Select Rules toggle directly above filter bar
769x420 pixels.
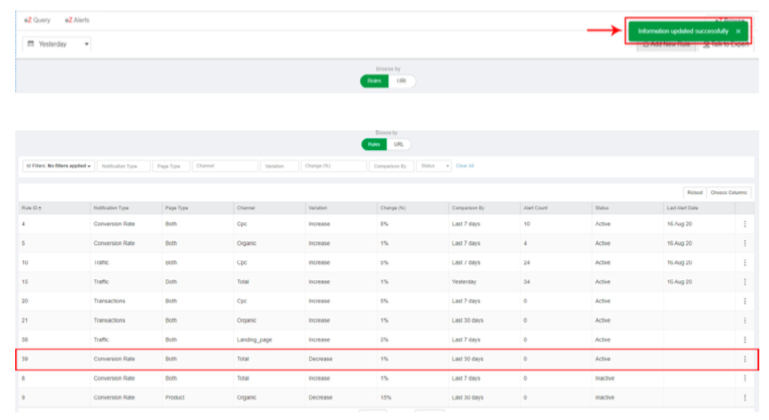point(374,144)
